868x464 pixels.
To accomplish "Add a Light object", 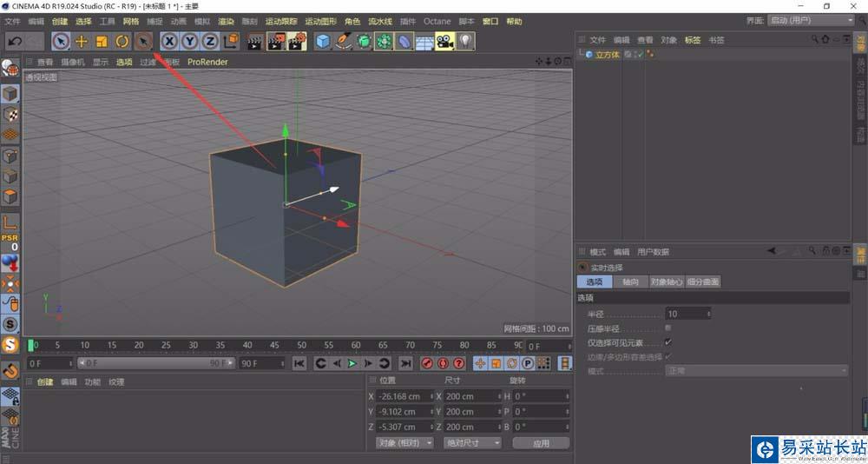I will (x=466, y=41).
